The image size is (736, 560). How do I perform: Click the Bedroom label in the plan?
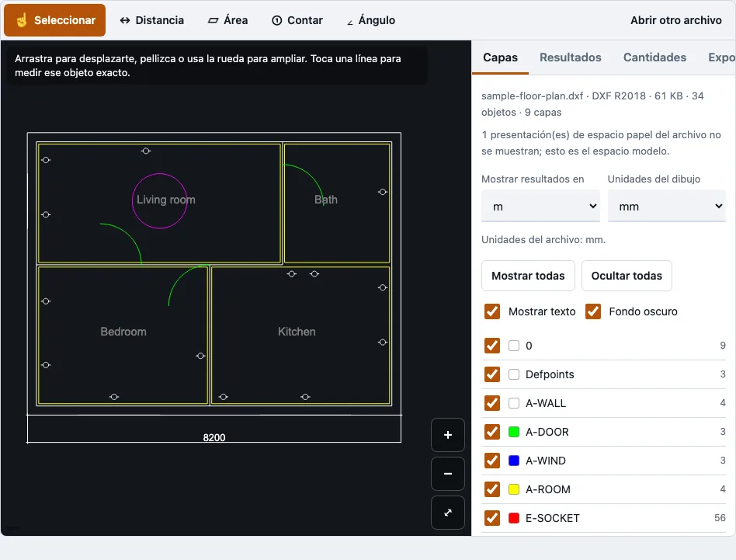pyautogui.click(x=123, y=332)
